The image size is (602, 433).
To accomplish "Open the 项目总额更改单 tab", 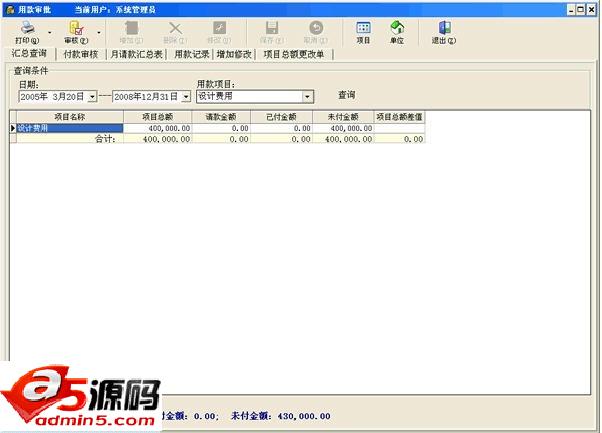I will pyautogui.click(x=294, y=54).
